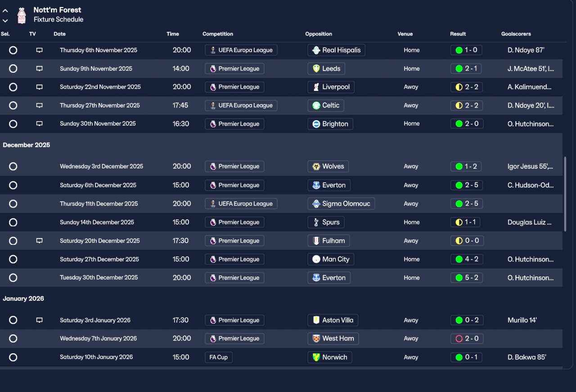
Task: Click the date Saturday 22nd November 2025
Action: [100, 87]
